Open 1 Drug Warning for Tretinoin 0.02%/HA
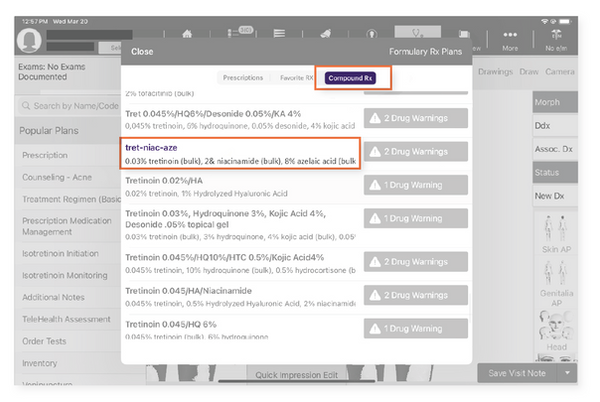The height and width of the screenshot is (402, 600). (x=416, y=185)
